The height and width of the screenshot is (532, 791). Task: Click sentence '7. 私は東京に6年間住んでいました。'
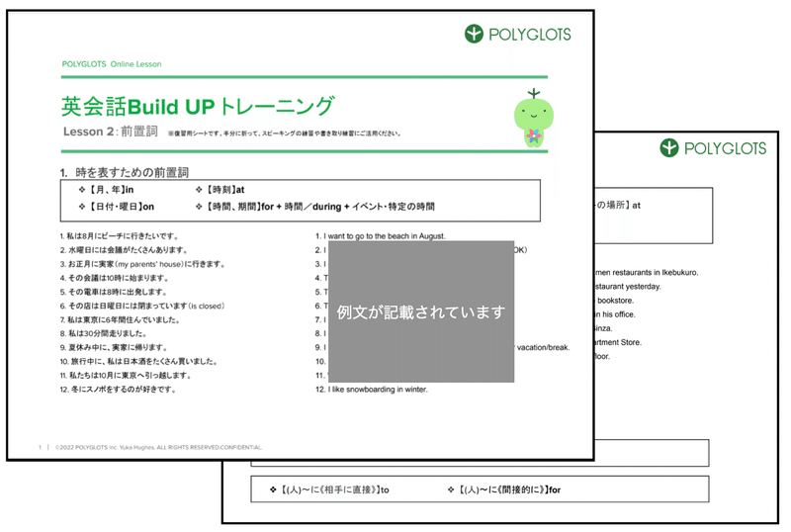pos(120,319)
